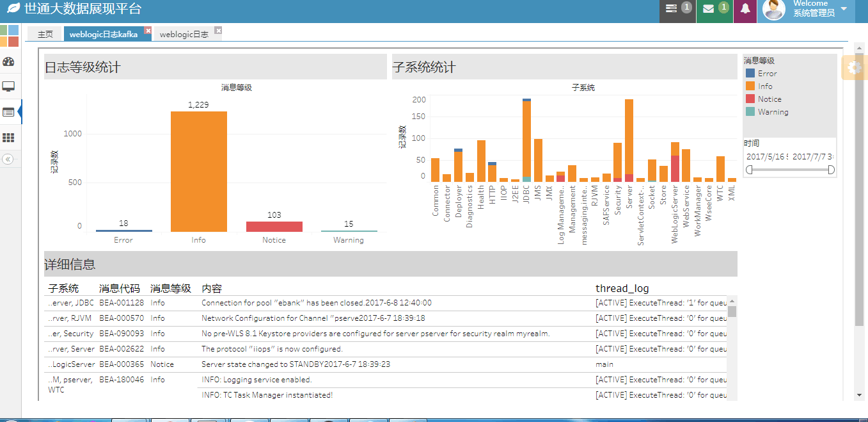Viewport: 868px width, 422px height.
Task: Collapse the left sidebar with double chevron
Action: click(x=8, y=159)
